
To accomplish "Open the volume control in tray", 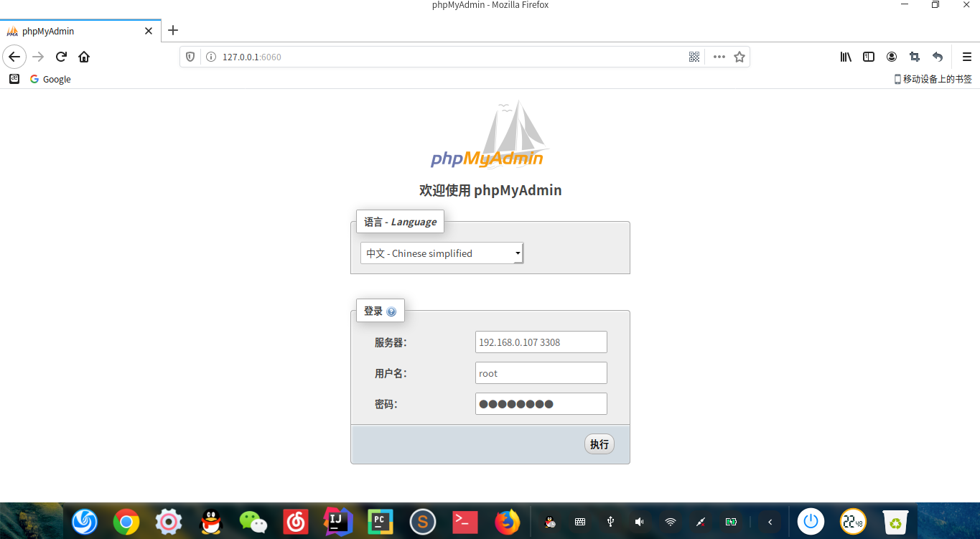I will click(640, 522).
